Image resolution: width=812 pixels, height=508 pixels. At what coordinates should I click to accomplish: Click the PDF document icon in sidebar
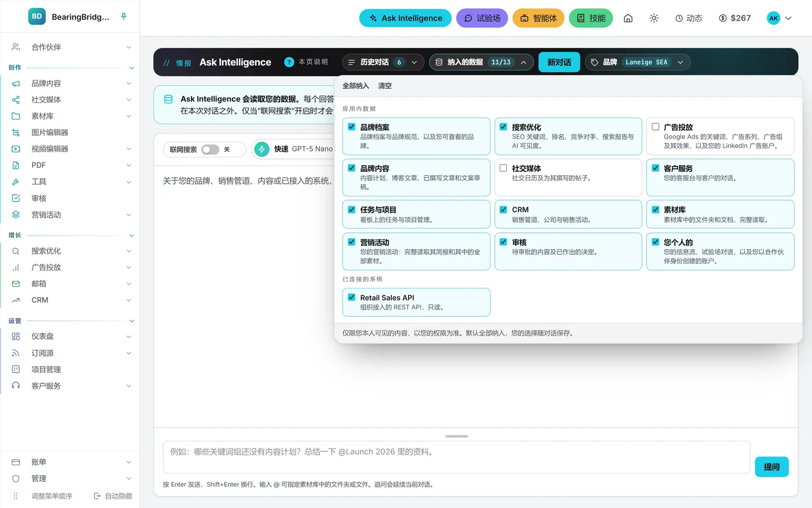point(16,165)
